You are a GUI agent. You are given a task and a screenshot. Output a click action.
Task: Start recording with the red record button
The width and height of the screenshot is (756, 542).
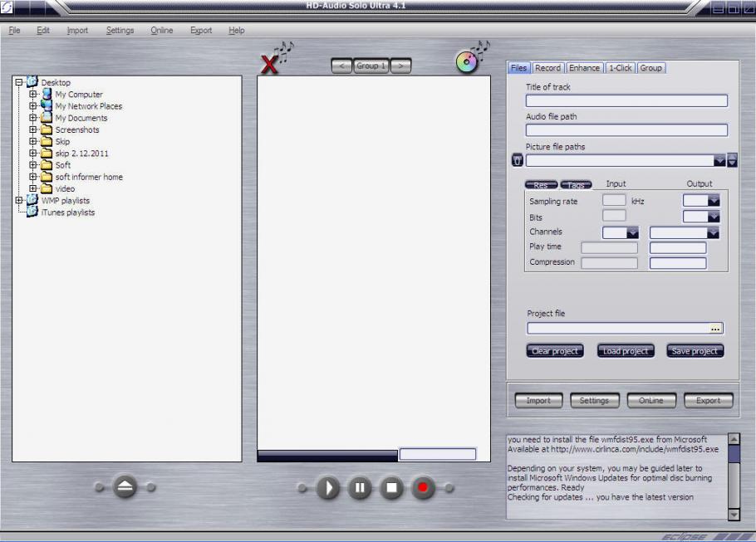[423, 488]
